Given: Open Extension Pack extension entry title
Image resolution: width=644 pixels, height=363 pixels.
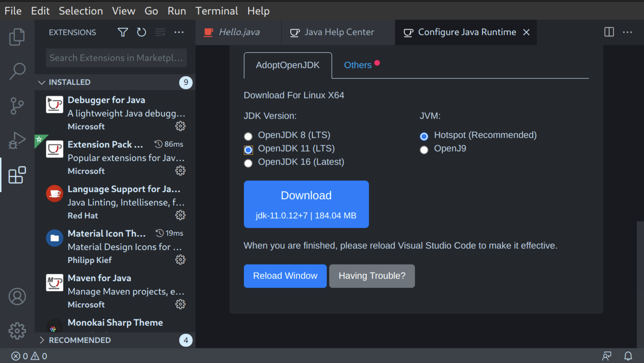Looking at the screenshot, I should (105, 144).
